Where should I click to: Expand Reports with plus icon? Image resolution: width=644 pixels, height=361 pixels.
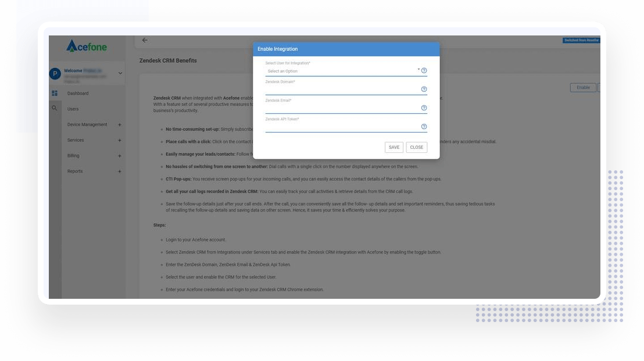coord(120,171)
